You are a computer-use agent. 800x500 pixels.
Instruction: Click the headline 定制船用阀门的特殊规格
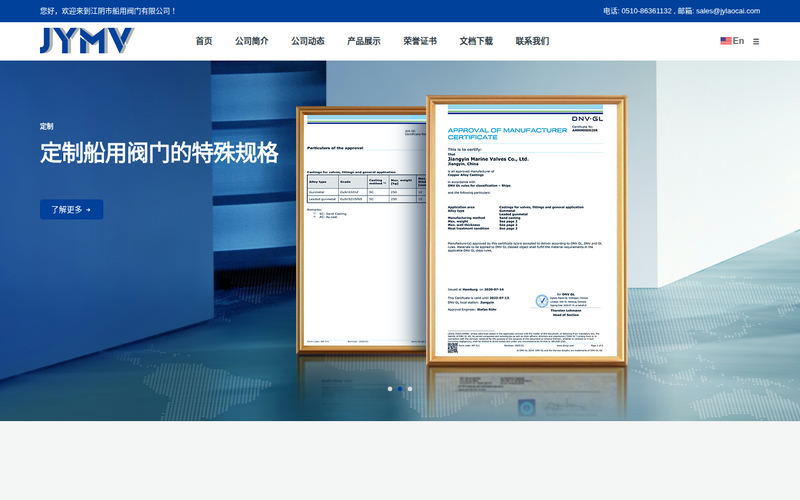click(x=159, y=153)
